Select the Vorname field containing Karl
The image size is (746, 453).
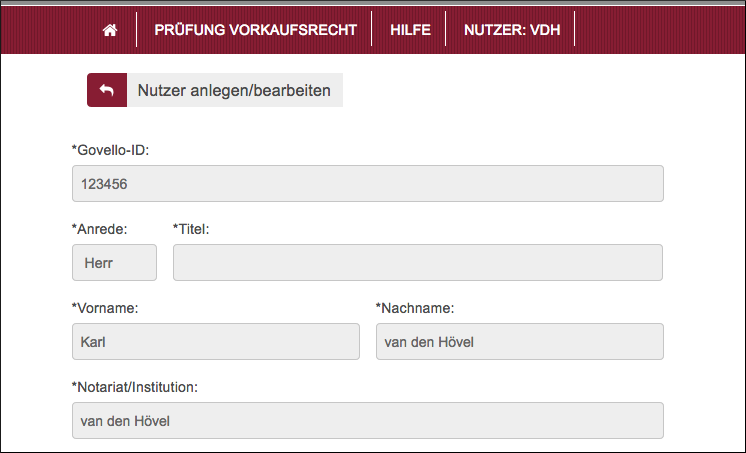tap(215, 341)
